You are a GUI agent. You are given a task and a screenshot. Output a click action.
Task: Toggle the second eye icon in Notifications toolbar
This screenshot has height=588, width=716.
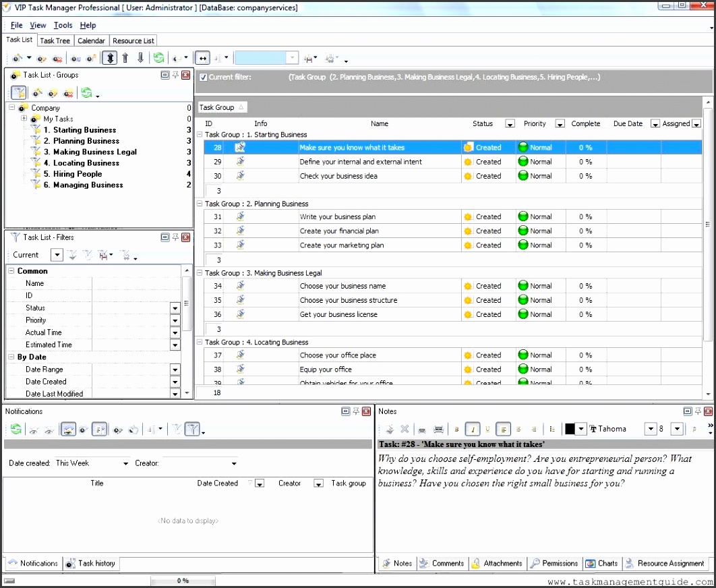click(x=50, y=430)
